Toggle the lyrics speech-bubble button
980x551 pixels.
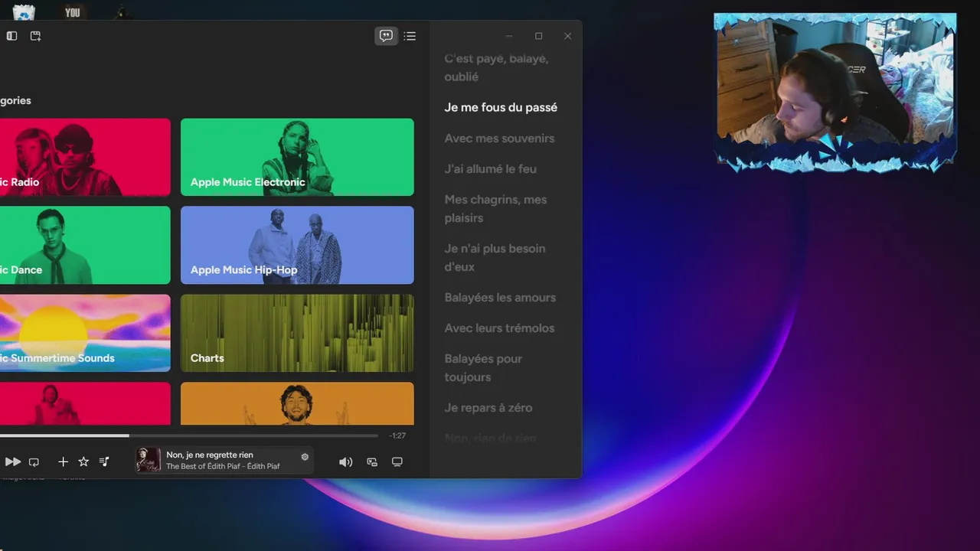tap(386, 36)
